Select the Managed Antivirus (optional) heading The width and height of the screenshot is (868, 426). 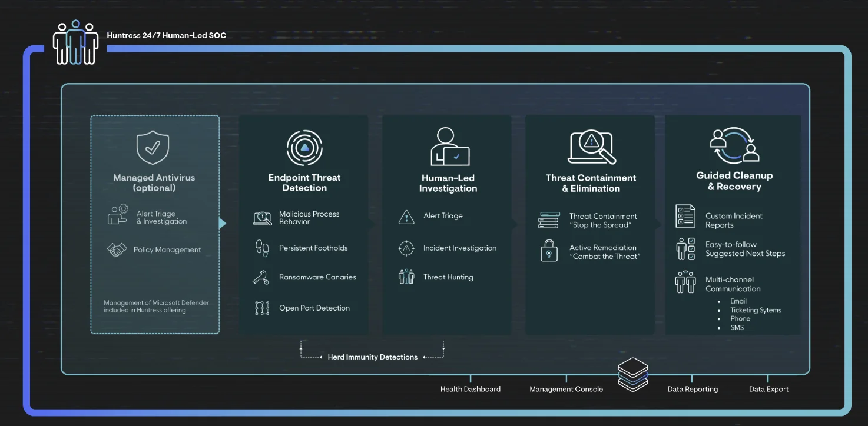click(154, 183)
